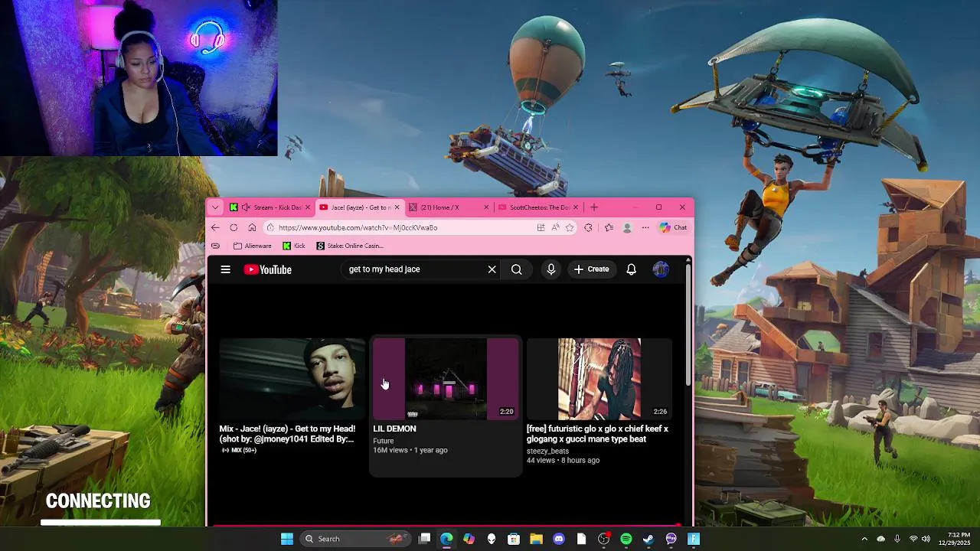Open the Windows Start menu
This screenshot has height=551, width=980.
click(287, 539)
